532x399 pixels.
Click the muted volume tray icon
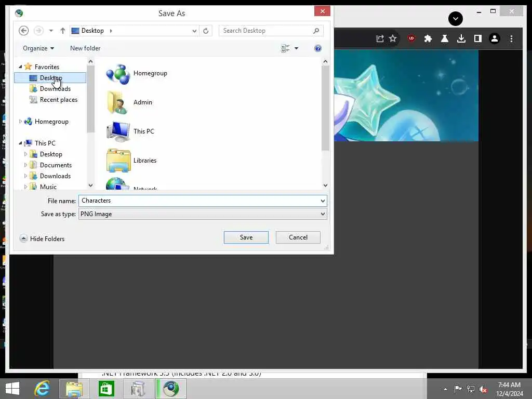point(483,389)
